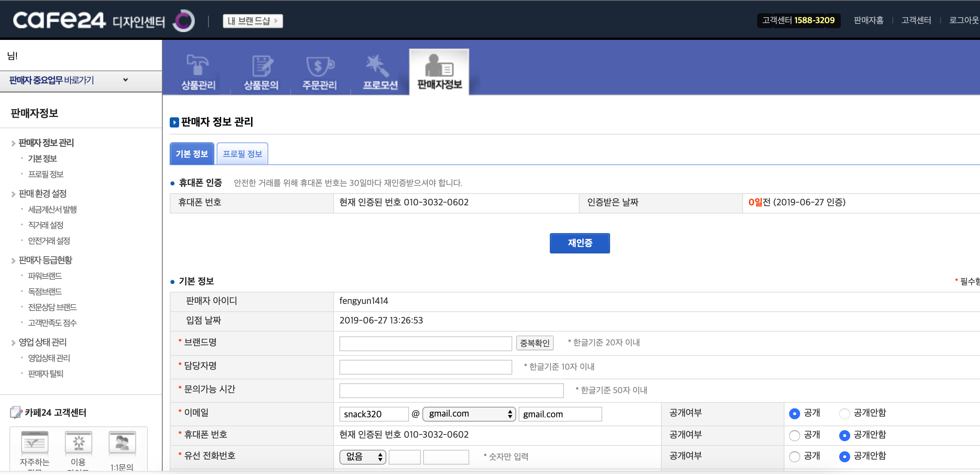980x474 pixels.
Task: Select 공개 for the 유선 전화번호 row
Action: pos(794,456)
